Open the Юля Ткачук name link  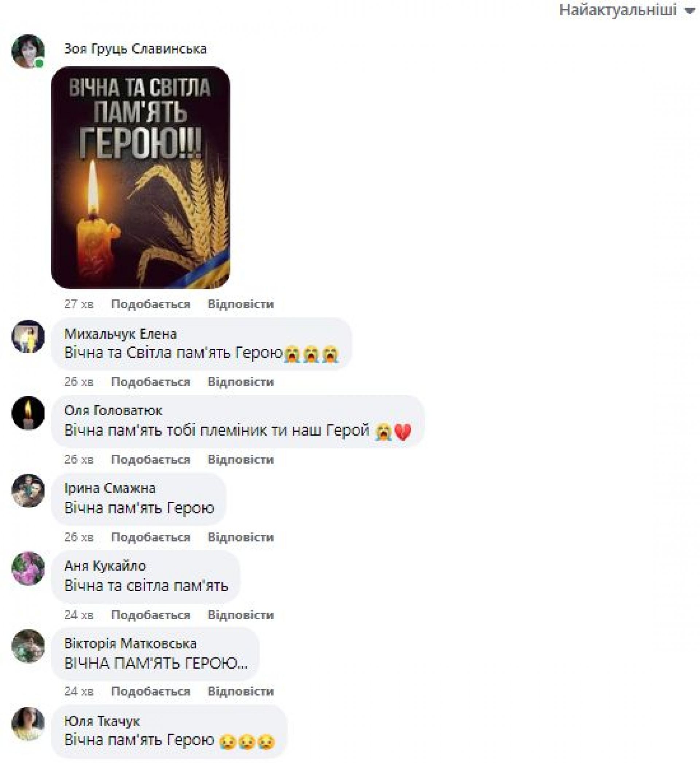coord(102,721)
